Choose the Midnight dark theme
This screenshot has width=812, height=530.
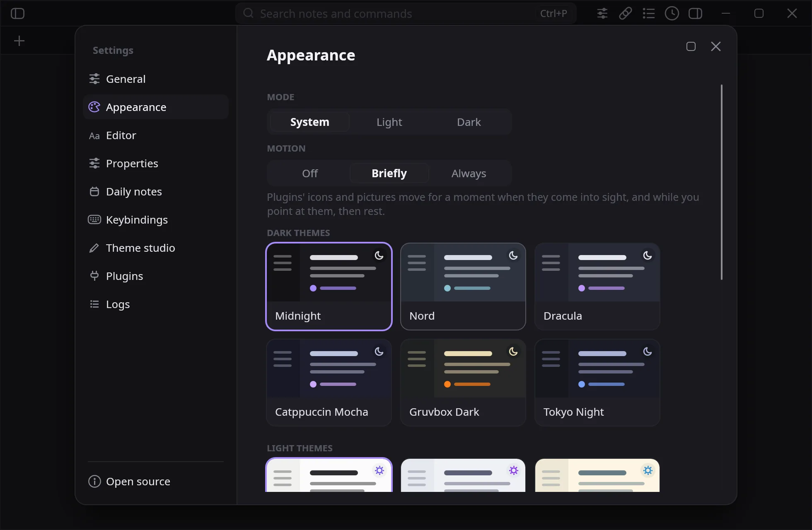coord(329,287)
